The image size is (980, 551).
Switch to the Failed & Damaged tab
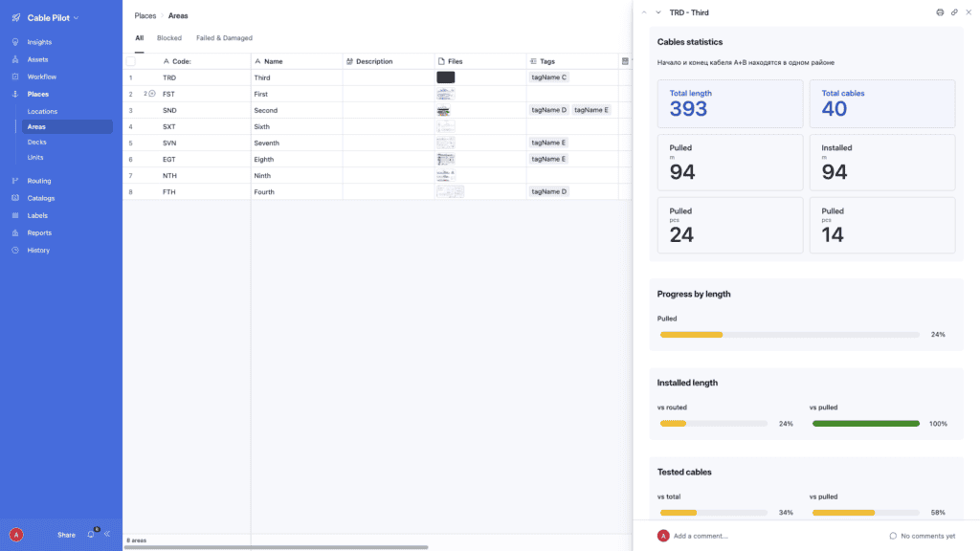[224, 38]
